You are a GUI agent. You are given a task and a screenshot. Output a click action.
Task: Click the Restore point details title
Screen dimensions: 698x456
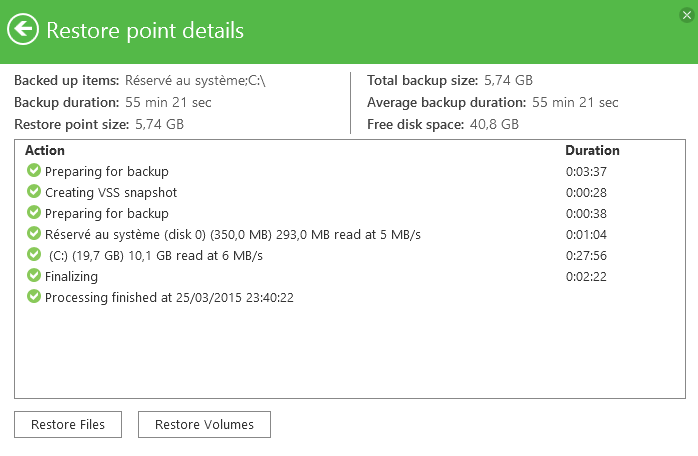145,30
